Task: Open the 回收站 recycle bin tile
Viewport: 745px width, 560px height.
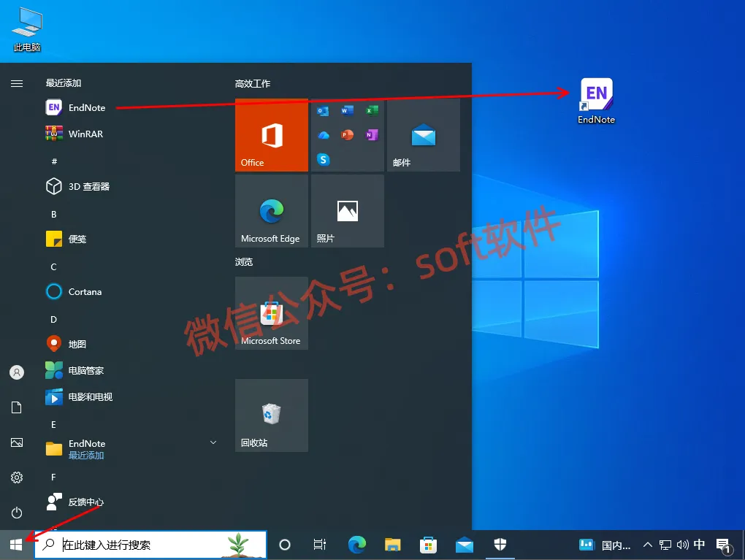Action: pyautogui.click(x=271, y=415)
